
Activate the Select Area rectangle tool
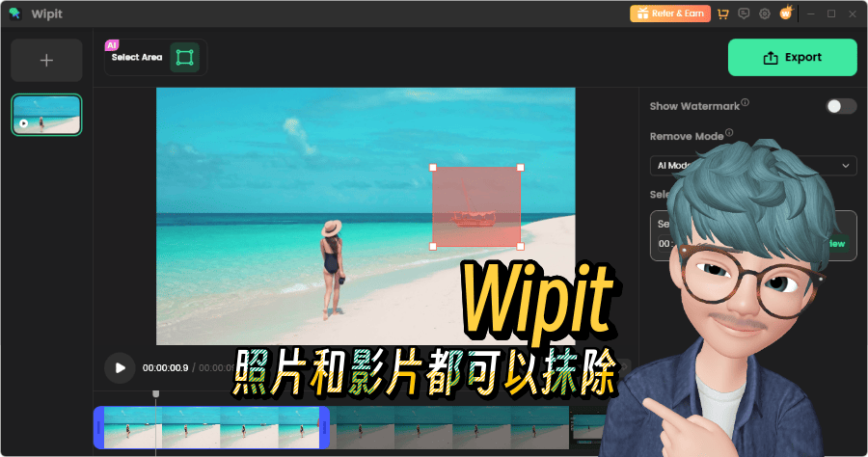pos(184,58)
